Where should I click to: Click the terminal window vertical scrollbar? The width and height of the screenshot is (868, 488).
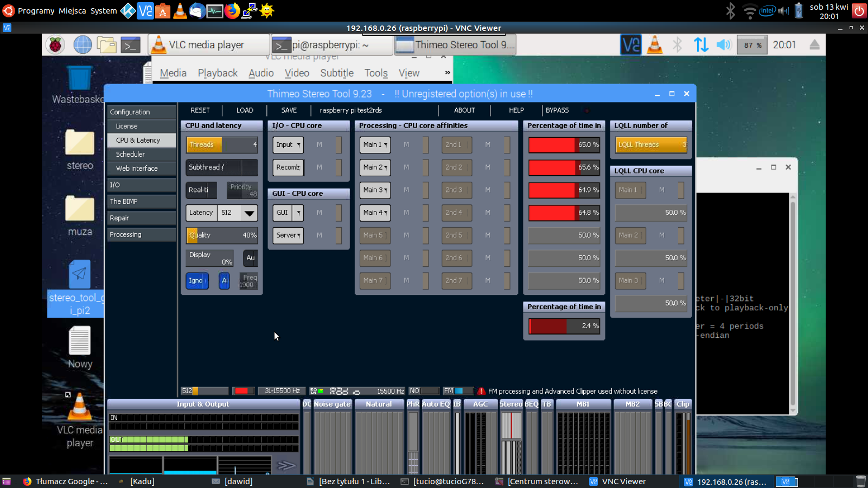point(793,304)
